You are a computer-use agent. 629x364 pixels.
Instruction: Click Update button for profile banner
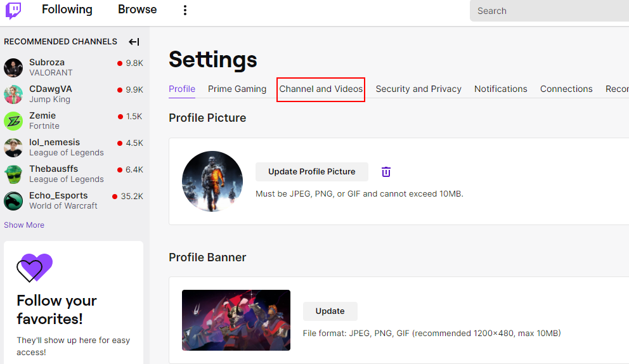click(x=330, y=311)
